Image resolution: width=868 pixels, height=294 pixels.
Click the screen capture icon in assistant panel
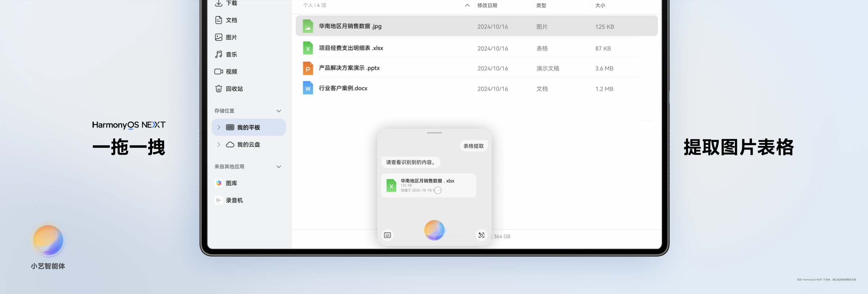[x=481, y=235]
